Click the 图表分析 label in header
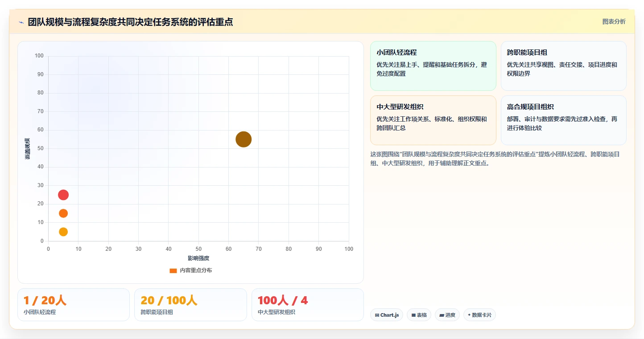Viewport: 644px width, 339px height. (x=614, y=21)
